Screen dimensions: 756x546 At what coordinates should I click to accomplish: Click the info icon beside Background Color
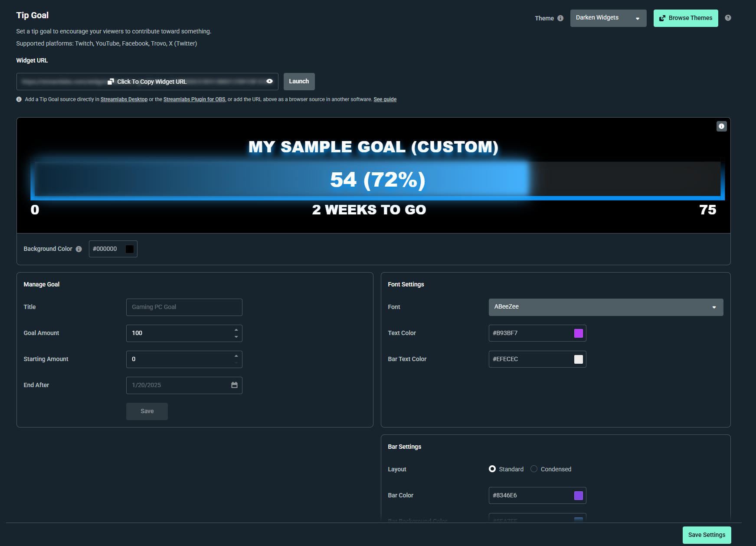coord(79,249)
